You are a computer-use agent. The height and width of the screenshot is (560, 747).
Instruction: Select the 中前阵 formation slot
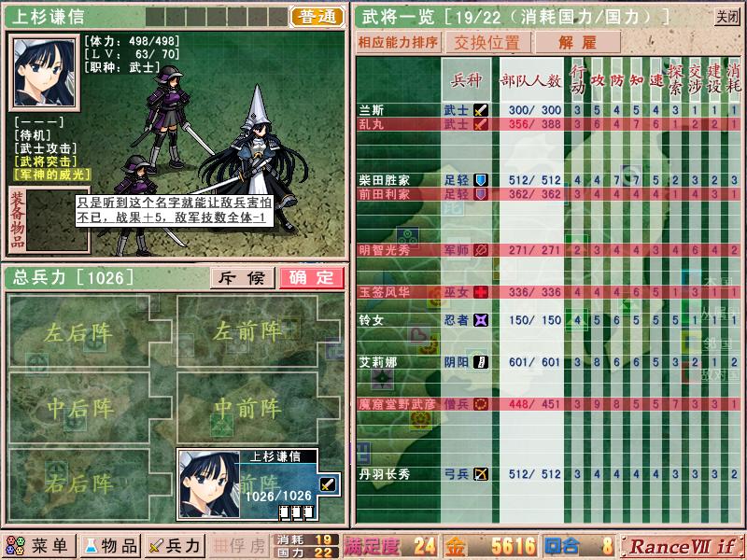pyautogui.click(x=259, y=408)
